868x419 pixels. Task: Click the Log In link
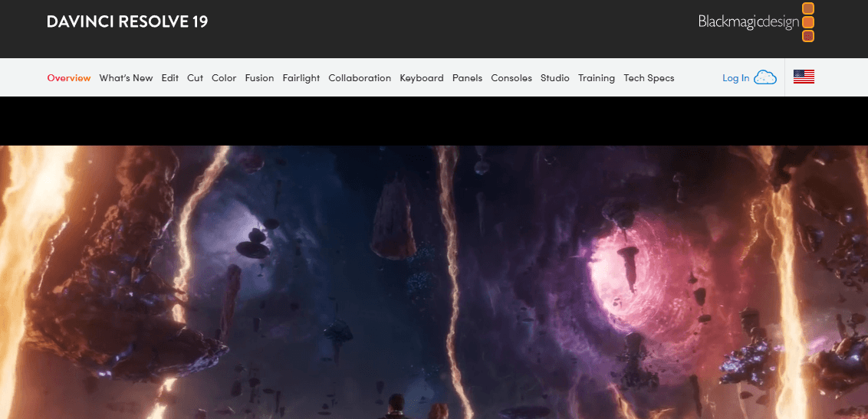(x=735, y=78)
